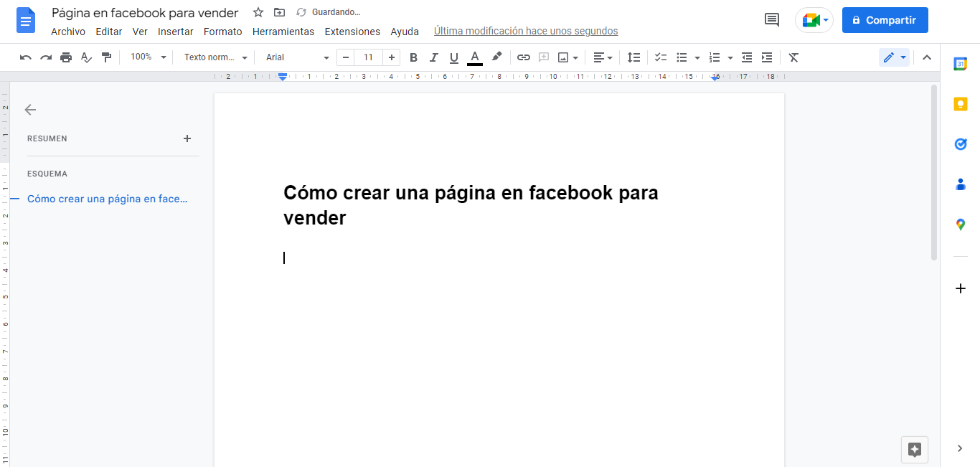Select the paint format tool
This screenshot has height=467, width=980.
(106, 57)
